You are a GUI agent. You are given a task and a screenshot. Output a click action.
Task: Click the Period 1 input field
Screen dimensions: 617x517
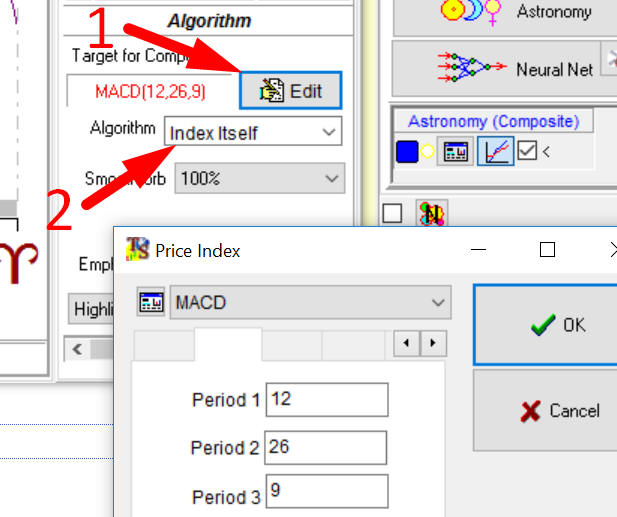(x=326, y=400)
